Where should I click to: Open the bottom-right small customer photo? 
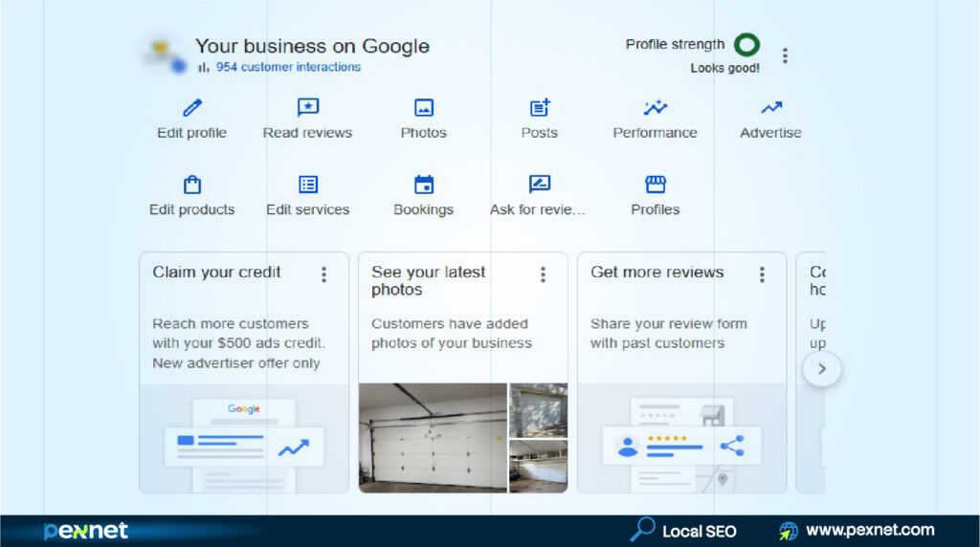pos(538,467)
